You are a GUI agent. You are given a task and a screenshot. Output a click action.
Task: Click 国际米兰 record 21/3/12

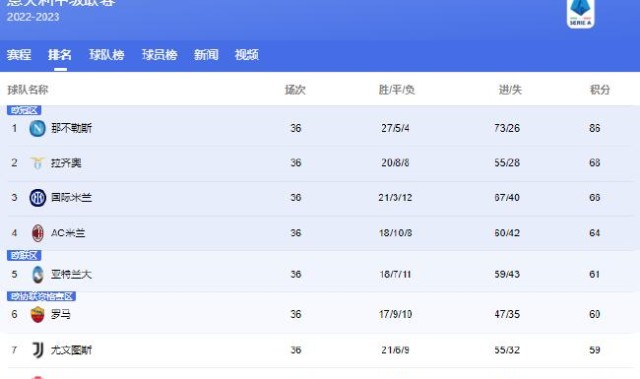click(x=395, y=198)
